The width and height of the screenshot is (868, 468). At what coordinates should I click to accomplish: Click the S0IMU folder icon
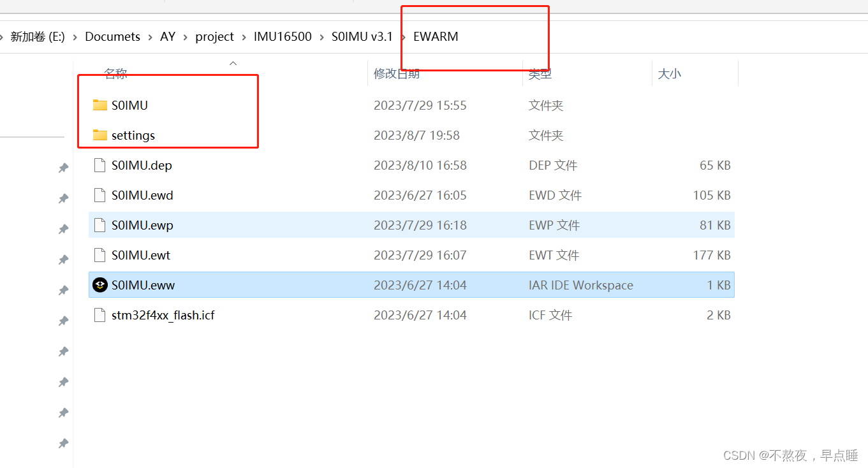click(100, 105)
